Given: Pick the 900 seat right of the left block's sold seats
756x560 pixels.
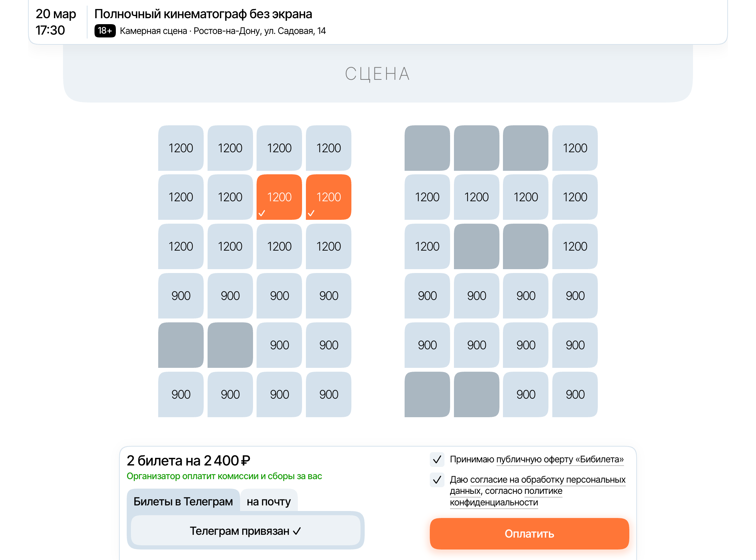Looking at the screenshot, I should click(279, 345).
